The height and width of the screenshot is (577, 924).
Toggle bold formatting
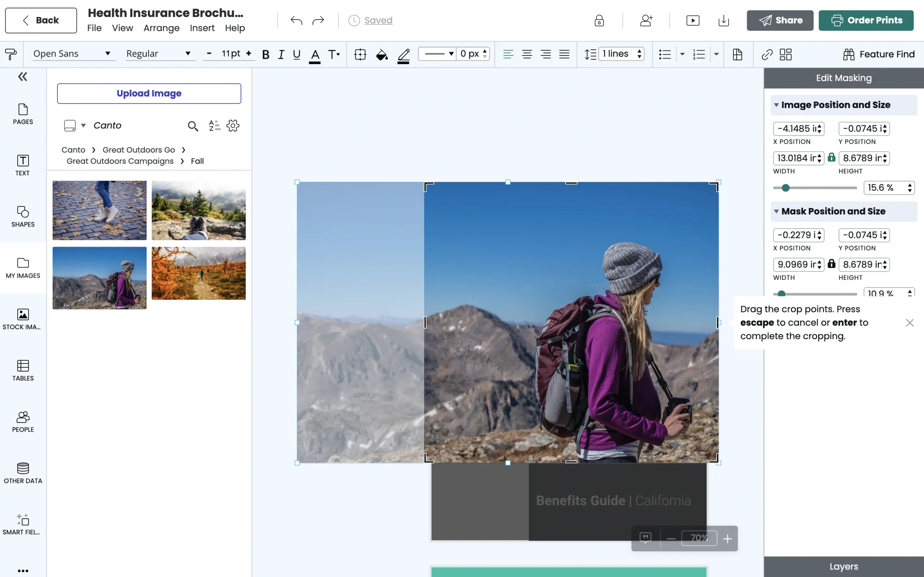point(265,54)
